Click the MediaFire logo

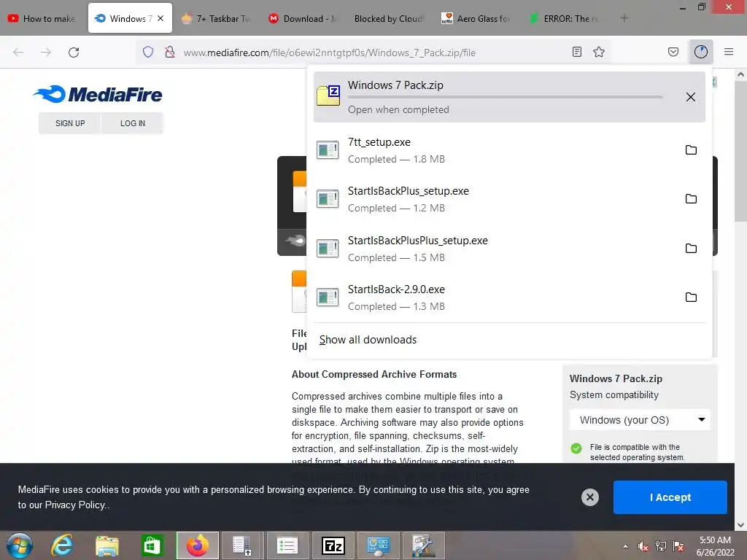click(98, 94)
